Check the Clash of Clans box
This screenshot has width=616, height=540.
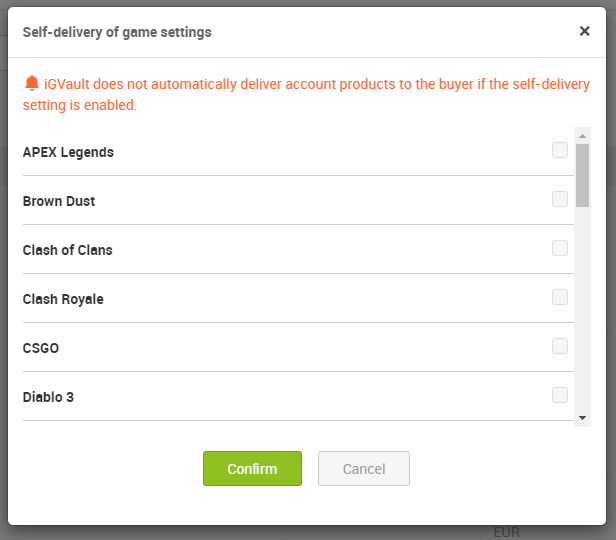coord(560,249)
